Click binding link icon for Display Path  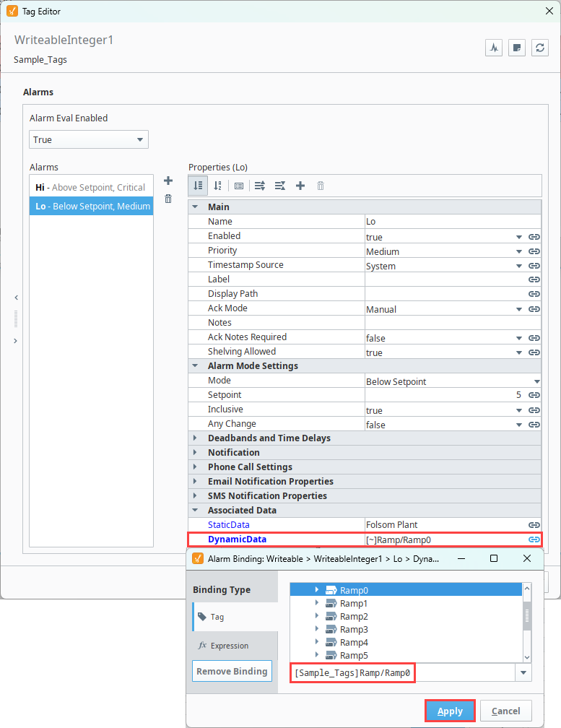click(534, 294)
